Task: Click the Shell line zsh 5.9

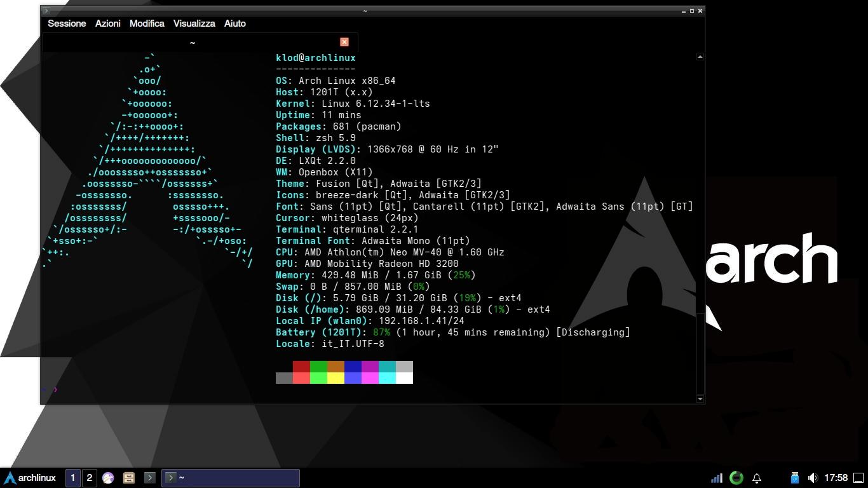Action: click(316, 138)
